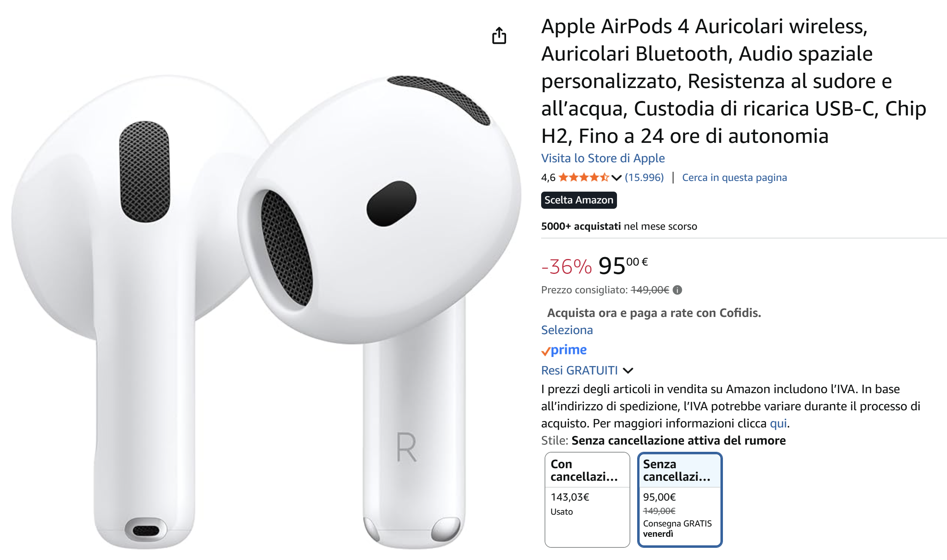Click the qui IVA information link
This screenshot has width=947, height=560.
pos(778,423)
